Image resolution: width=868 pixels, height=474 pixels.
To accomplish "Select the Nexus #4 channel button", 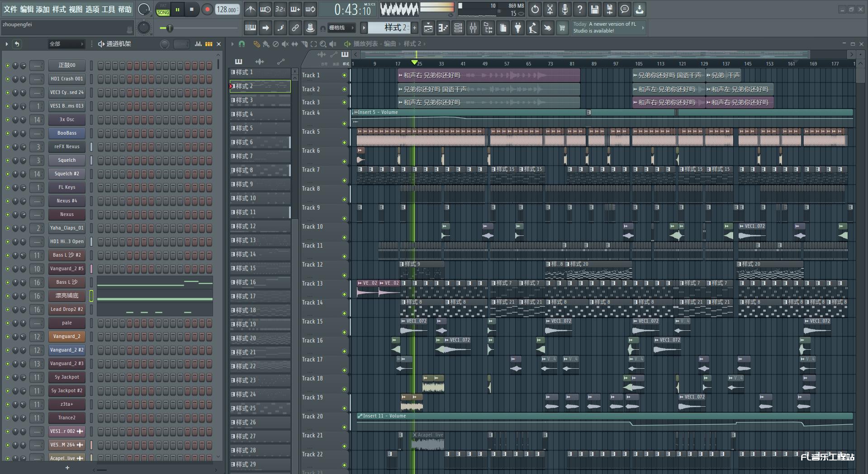I will click(67, 201).
